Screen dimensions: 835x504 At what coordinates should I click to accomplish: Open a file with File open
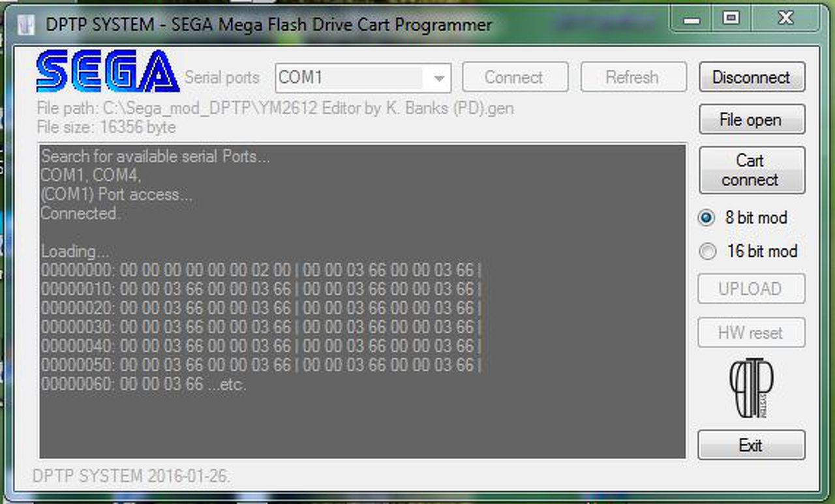click(x=751, y=119)
